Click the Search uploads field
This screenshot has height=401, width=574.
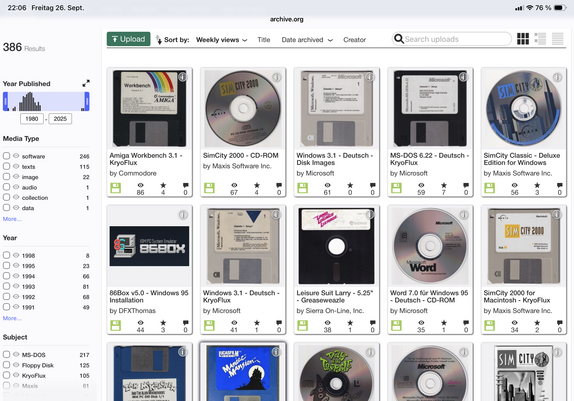pos(452,39)
